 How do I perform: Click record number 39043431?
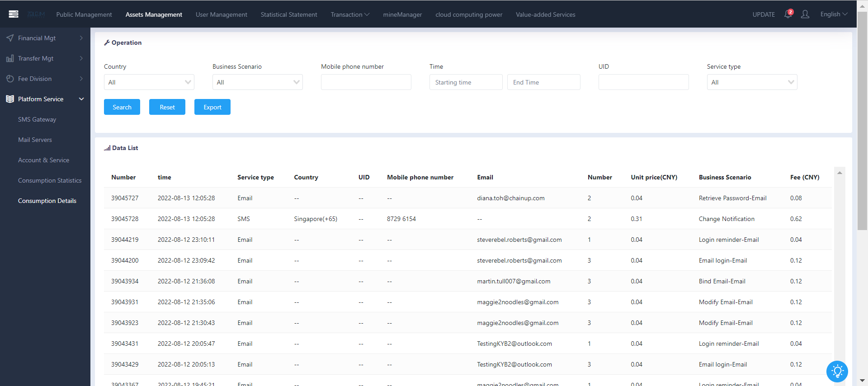[125, 344]
